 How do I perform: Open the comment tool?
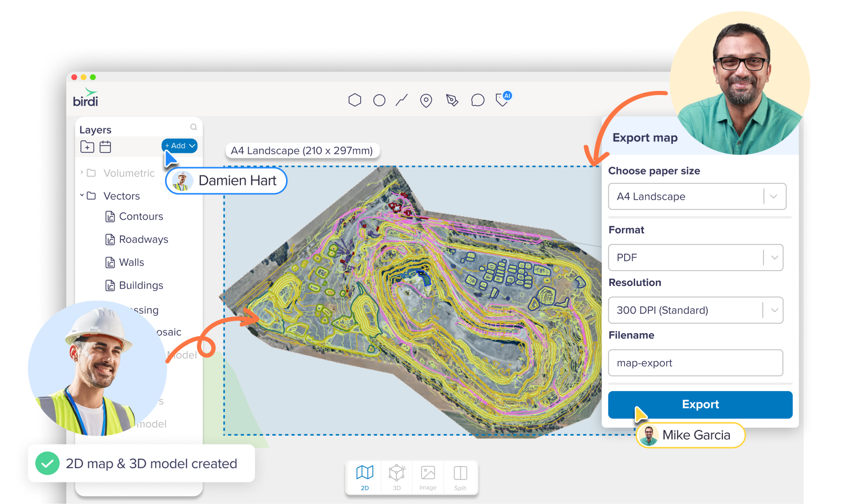[x=477, y=100]
